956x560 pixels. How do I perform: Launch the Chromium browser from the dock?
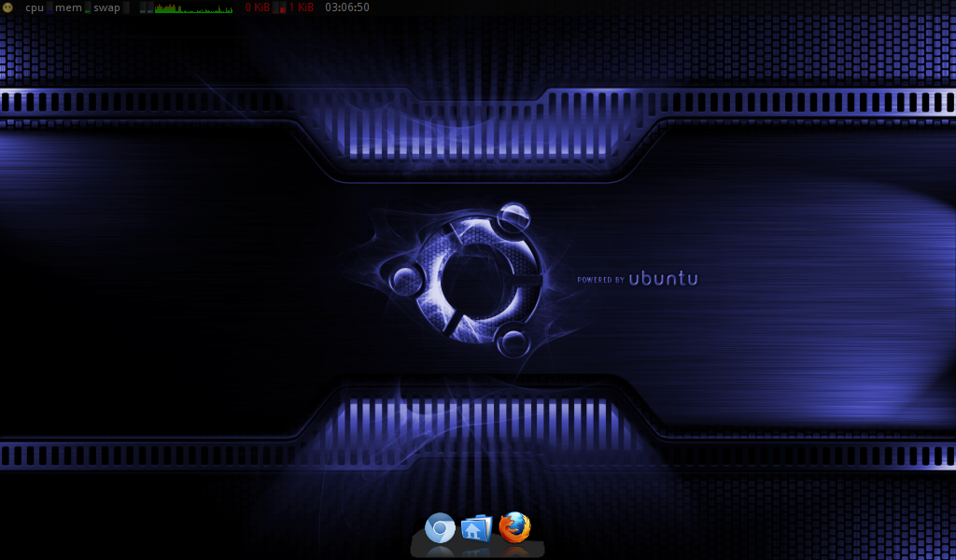click(440, 528)
